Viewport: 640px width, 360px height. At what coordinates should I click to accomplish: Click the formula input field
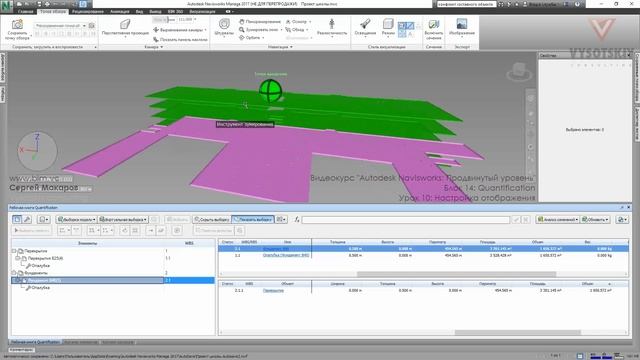(405, 220)
